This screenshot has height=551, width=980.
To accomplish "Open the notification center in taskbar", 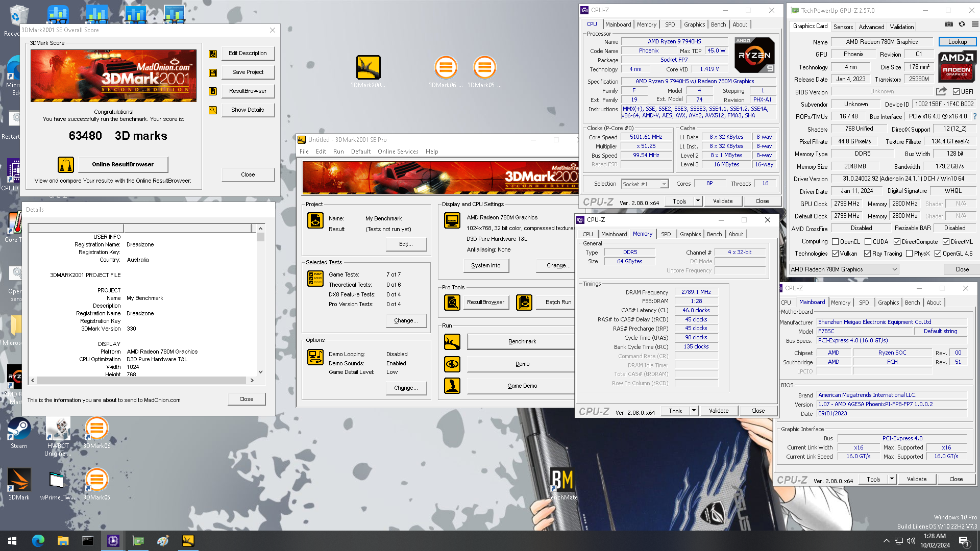I will pyautogui.click(x=964, y=541).
